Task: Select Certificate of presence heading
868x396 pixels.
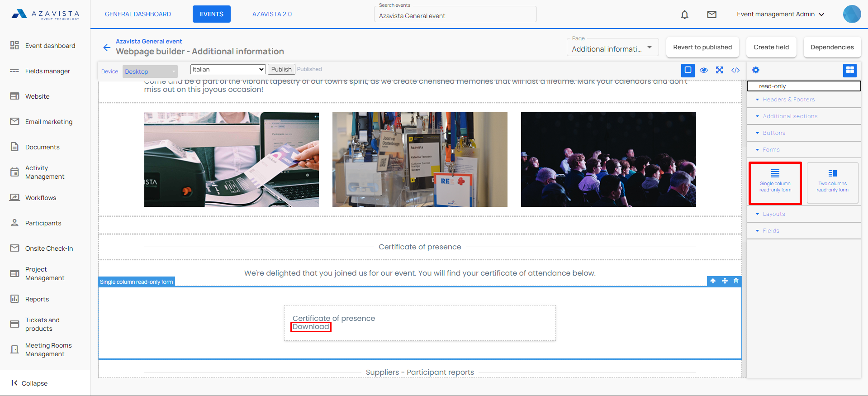Action: [420, 247]
